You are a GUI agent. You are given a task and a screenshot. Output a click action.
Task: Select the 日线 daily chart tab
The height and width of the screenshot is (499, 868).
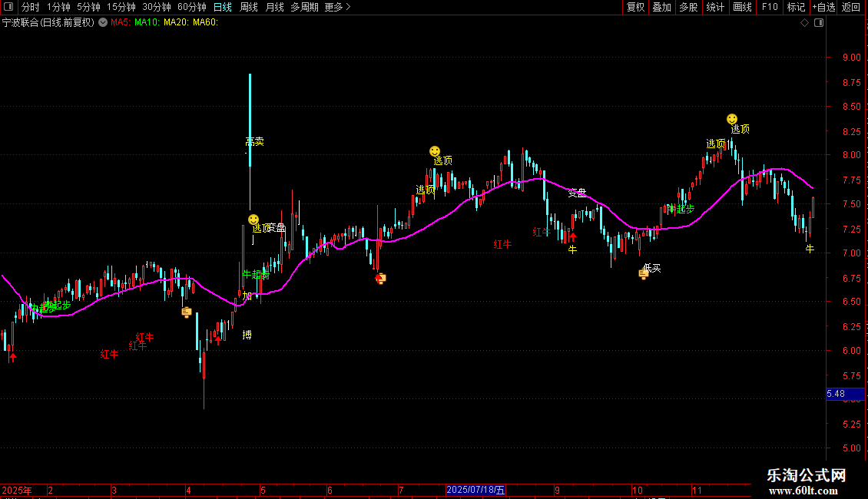[223, 7]
